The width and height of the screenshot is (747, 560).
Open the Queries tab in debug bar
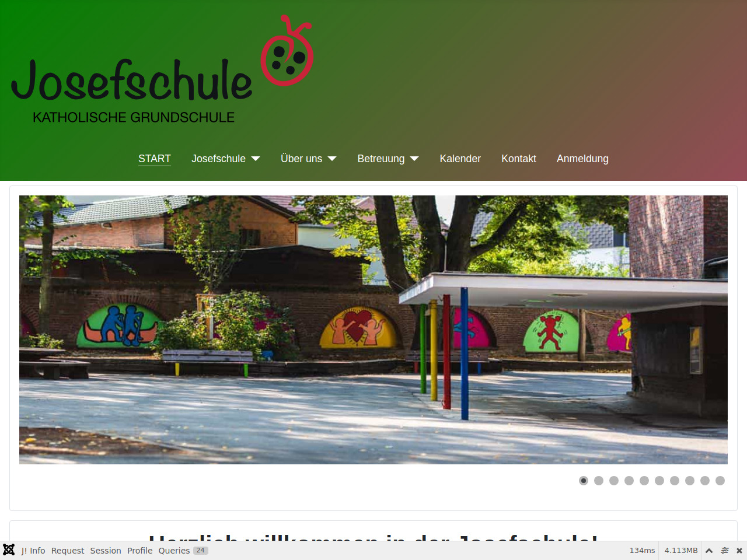tap(174, 551)
